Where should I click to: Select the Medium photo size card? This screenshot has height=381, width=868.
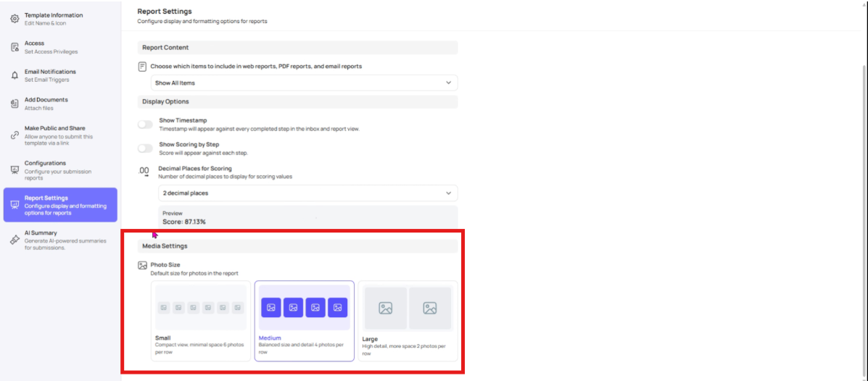[x=304, y=320]
